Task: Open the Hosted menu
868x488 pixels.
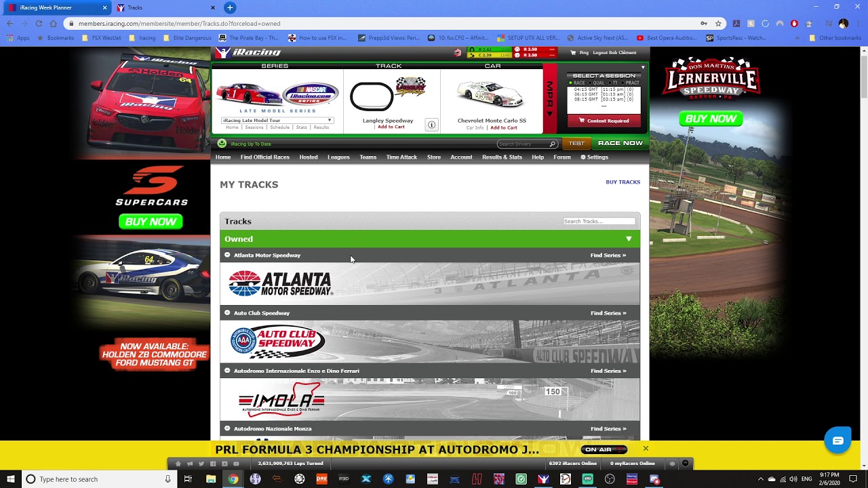Action: (x=309, y=157)
